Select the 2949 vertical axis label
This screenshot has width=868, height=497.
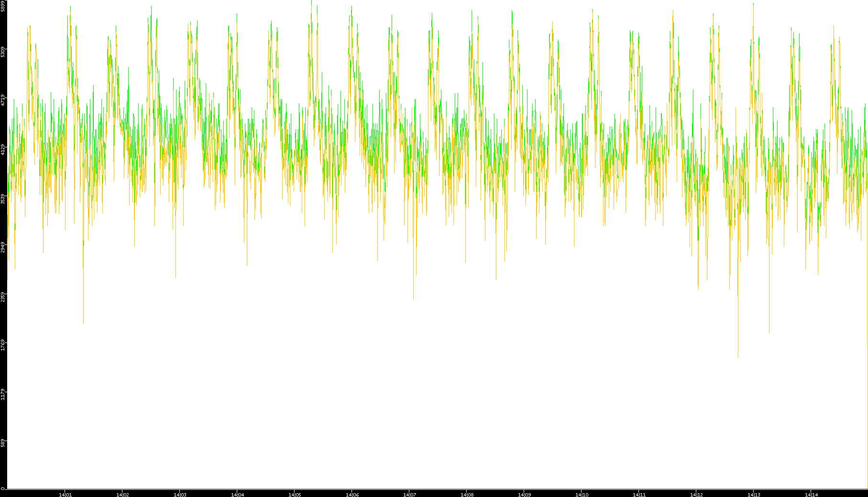[3, 247]
